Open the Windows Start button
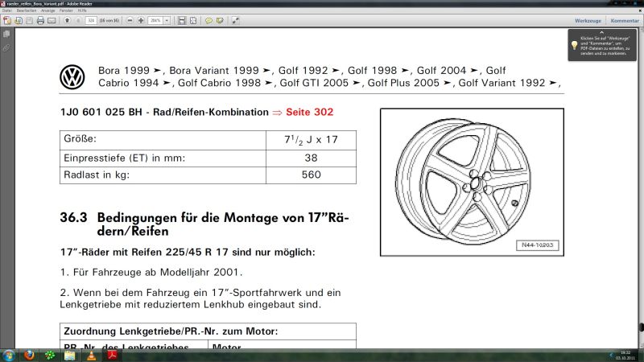The height and width of the screenshot is (362, 644). point(8,355)
